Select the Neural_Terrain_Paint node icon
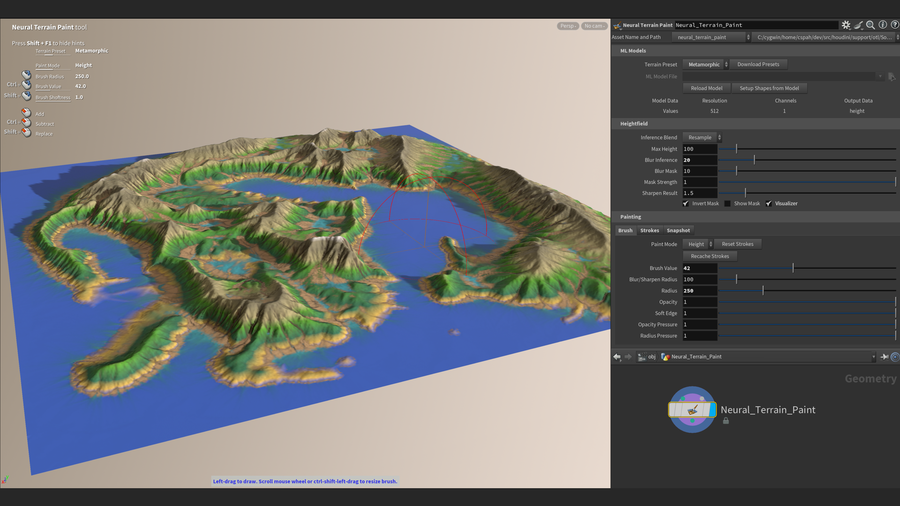Viewport: 900px width, 506px height. (x=693, y=410)
